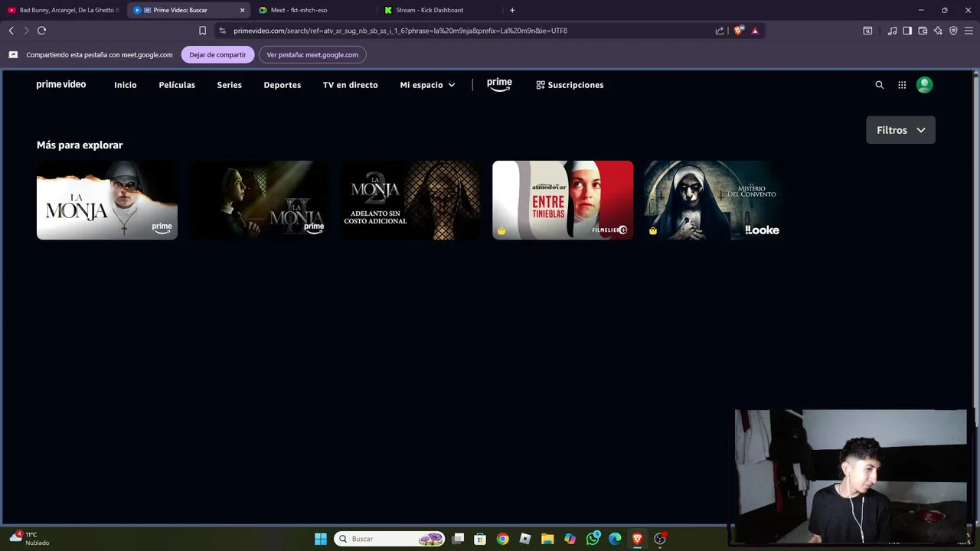The height and width of the screenshot is (551, 980).
Task: Open the Brave Shields lion icon
Action: [738, 31]
